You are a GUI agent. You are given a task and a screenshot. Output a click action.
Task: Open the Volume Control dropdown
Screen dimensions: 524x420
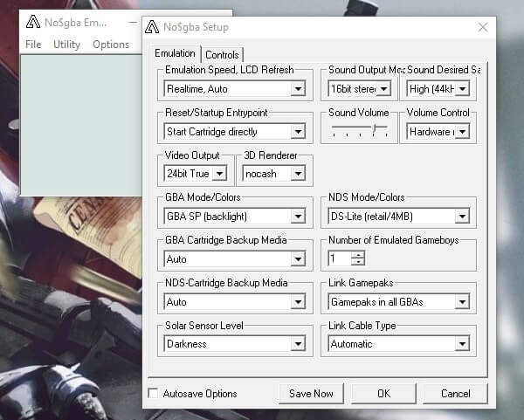[x=438, y=132]
